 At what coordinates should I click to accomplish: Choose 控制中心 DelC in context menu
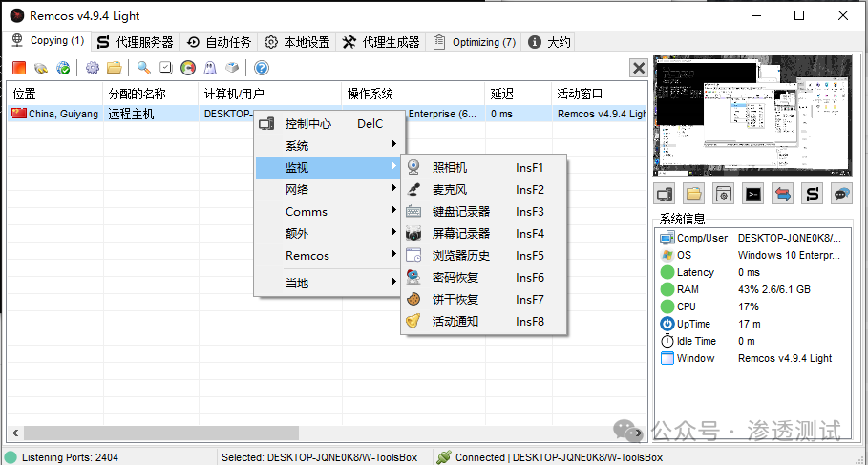[x=329, y=123]
